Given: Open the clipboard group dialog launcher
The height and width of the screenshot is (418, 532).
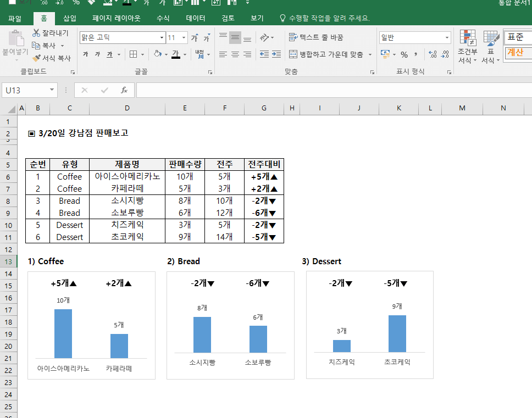Looking at the screenshot, I should tap(73, 72).
